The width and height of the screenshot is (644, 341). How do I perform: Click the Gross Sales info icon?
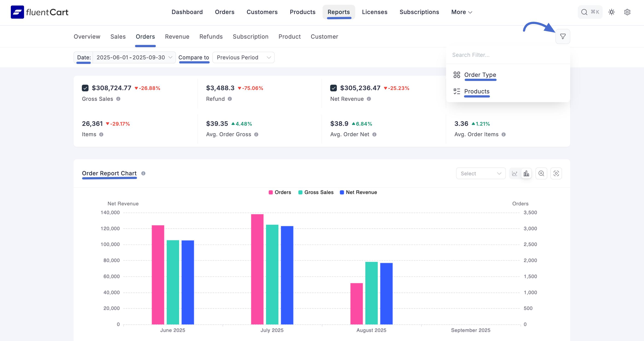point(118,99)
